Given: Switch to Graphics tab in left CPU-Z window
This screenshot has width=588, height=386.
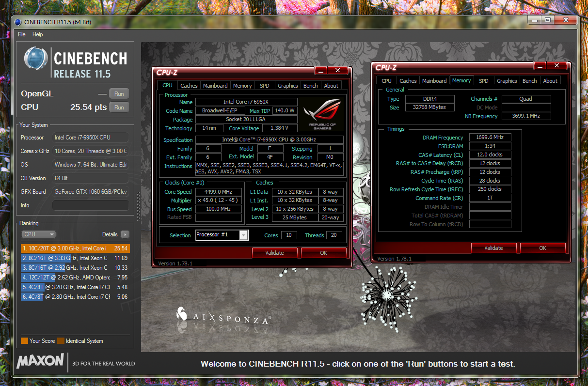Looking at the screenshot, I should (288, 86).
